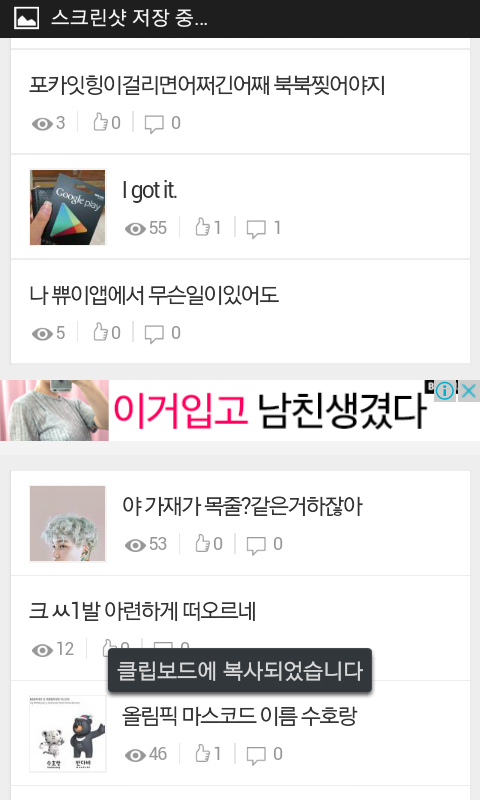Tap comment icon on 야 가재가 목줄 post
The height and width of the screenshot is (800, 480).
[x=256, y=545]
